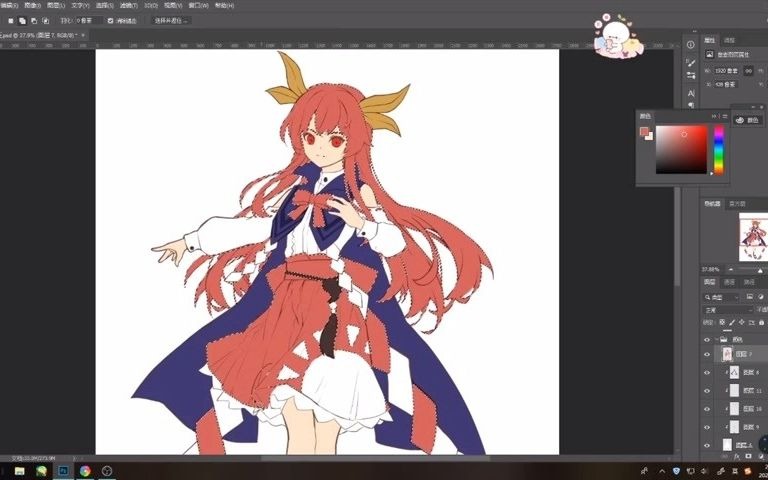Open the 图像(I) menu
768x480 pixels.
point(33,5)
